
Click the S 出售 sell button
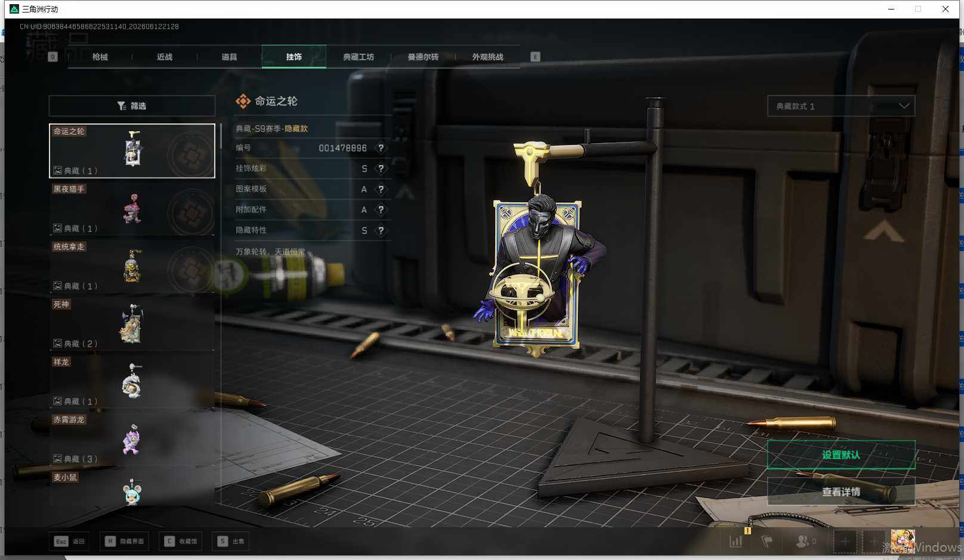click(x=231, y=542)
